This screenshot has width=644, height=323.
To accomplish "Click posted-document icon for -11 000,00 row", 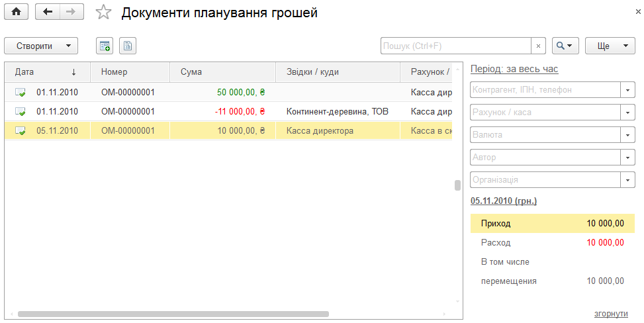I will point(20,111).
